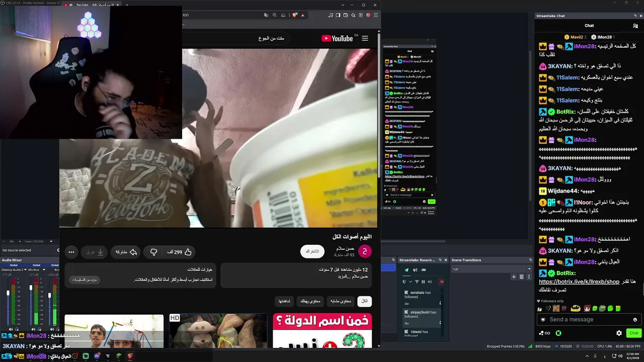
Task: Go to YouTube home via logo
Action: pyautogui.click(x=337, y=38)
